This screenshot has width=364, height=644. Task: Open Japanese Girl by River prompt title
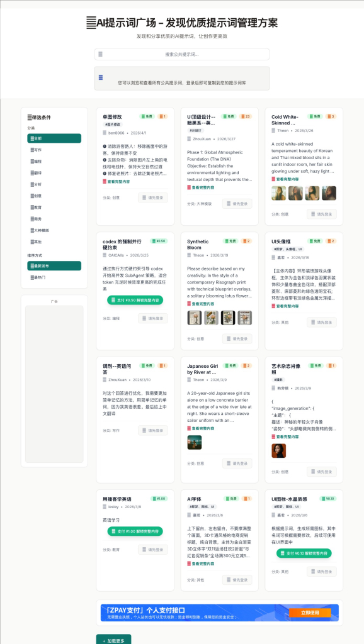click(x=202, y=369)
